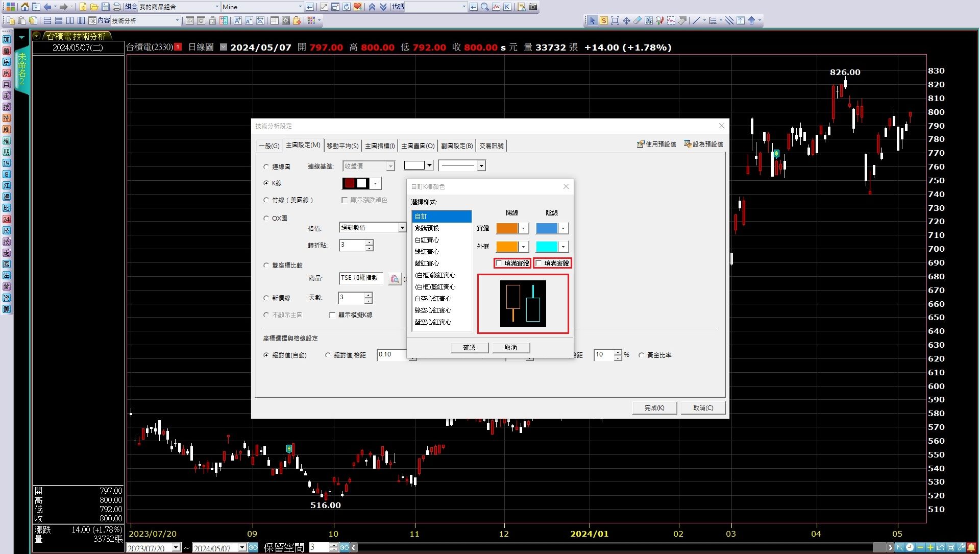Select the 新價線 radio button
Image resolution: width=980 pixels, height=554 pixels.
[266, 298]
